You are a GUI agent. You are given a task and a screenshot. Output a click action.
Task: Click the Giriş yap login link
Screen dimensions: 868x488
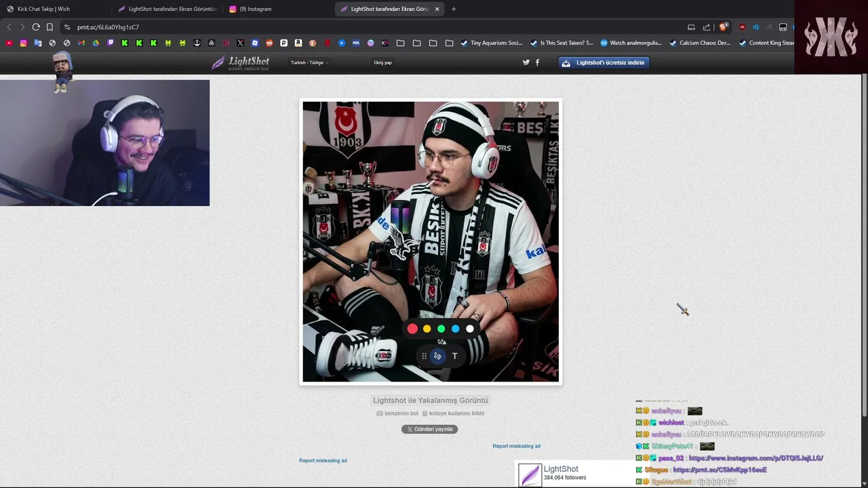coord(382,62)
